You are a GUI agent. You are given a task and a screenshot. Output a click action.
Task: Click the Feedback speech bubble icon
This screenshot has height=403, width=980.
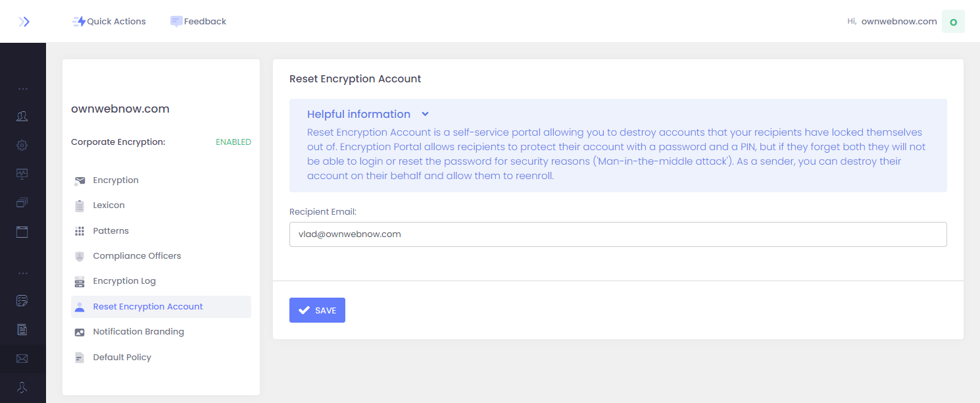[x=176, y=21]
